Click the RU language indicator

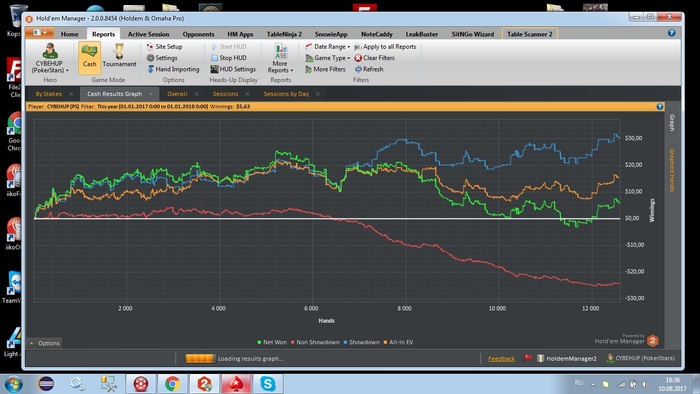tap(579, 383)
